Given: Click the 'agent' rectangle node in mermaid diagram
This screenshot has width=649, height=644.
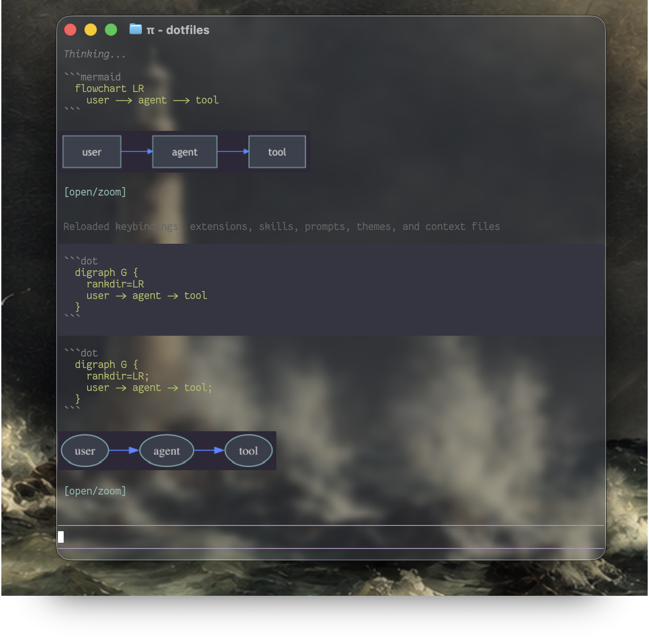Looking at the screenshot, I should tap(185, 152).
